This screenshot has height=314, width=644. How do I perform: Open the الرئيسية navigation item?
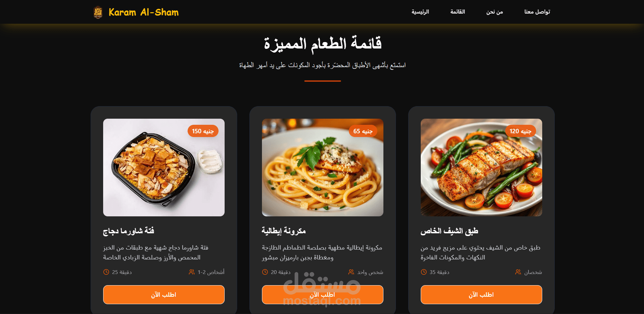point(420,12)
